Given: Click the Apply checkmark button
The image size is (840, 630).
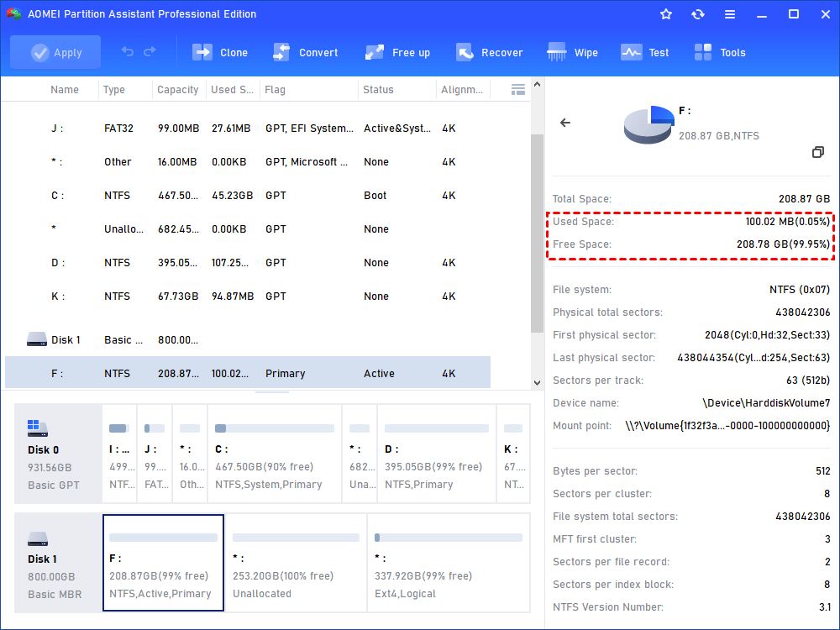Looking at the screenshot, I should click(x=55, y=52).
